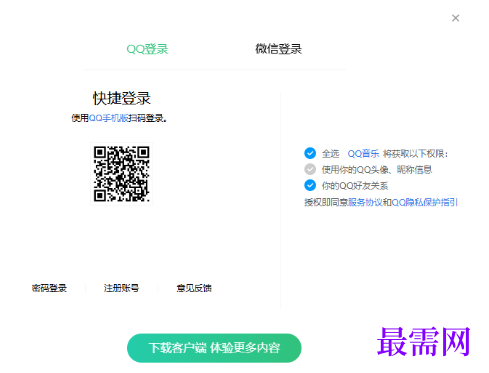Close the login dialog with the X icon
The image size is (489, 373).
click(455, 18)
